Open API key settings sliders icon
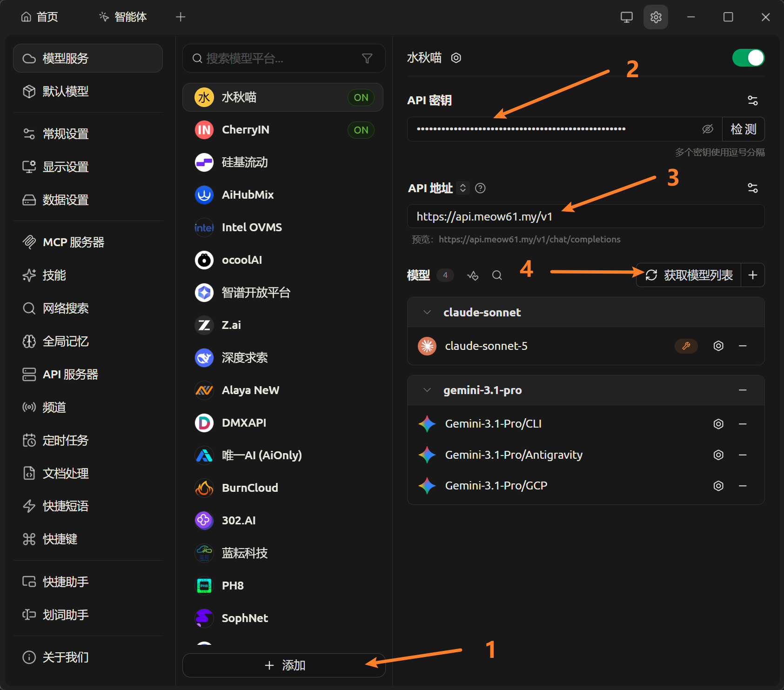Screen dimensions: 784x690 pyautogui.click(x=752, y=100)
